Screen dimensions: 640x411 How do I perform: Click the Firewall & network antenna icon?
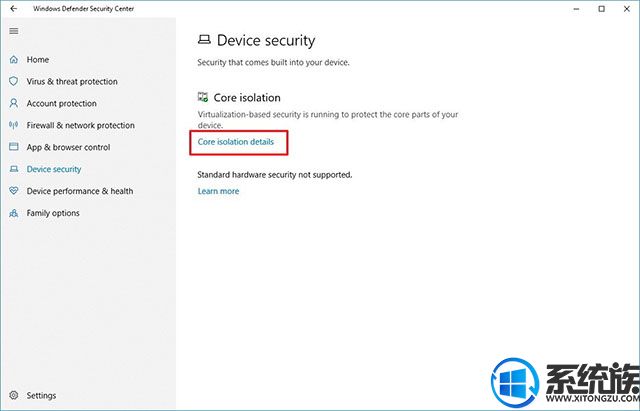[13, 125]
